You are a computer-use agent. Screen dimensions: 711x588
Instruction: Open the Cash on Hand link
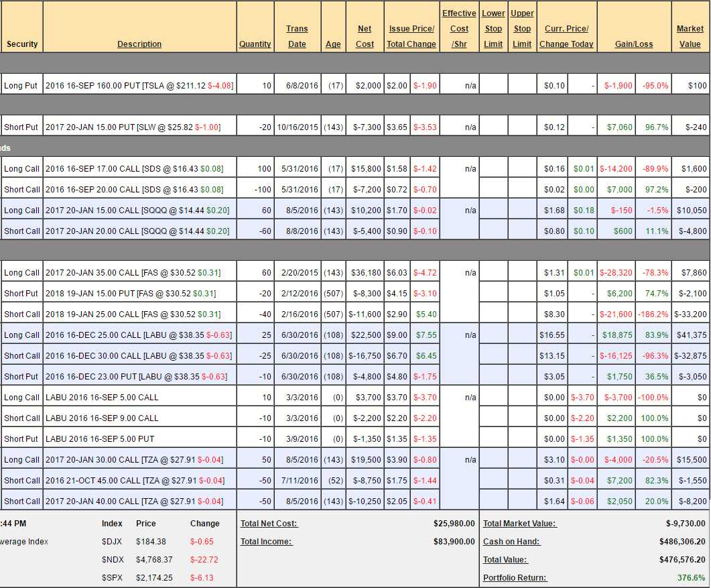511,542
